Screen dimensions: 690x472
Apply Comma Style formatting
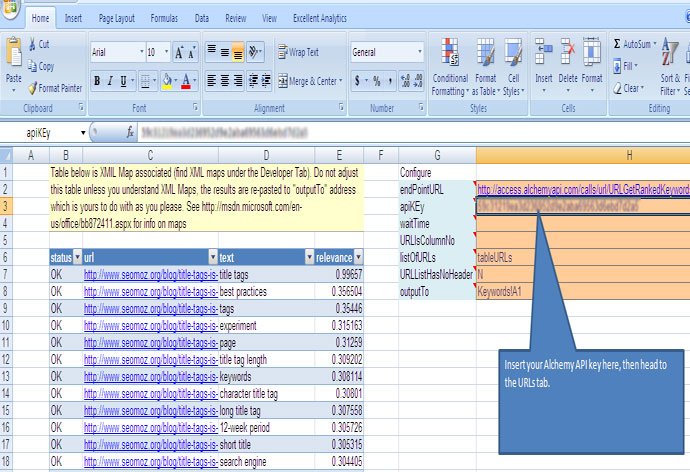[390, 81]
